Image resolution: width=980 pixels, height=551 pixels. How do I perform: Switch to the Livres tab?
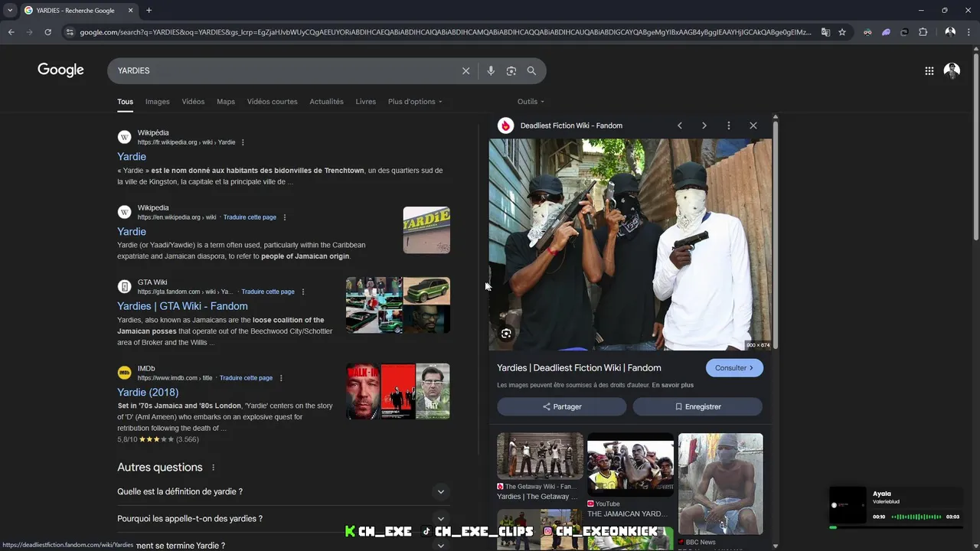tap(365, 102)
